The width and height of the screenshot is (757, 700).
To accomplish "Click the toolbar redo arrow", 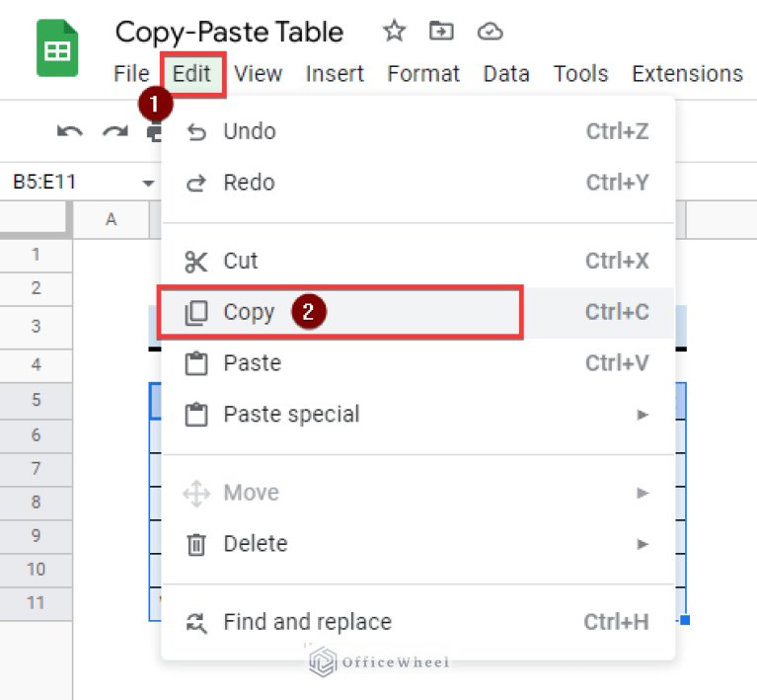I will pyautogui.click(x=115, y=131).
